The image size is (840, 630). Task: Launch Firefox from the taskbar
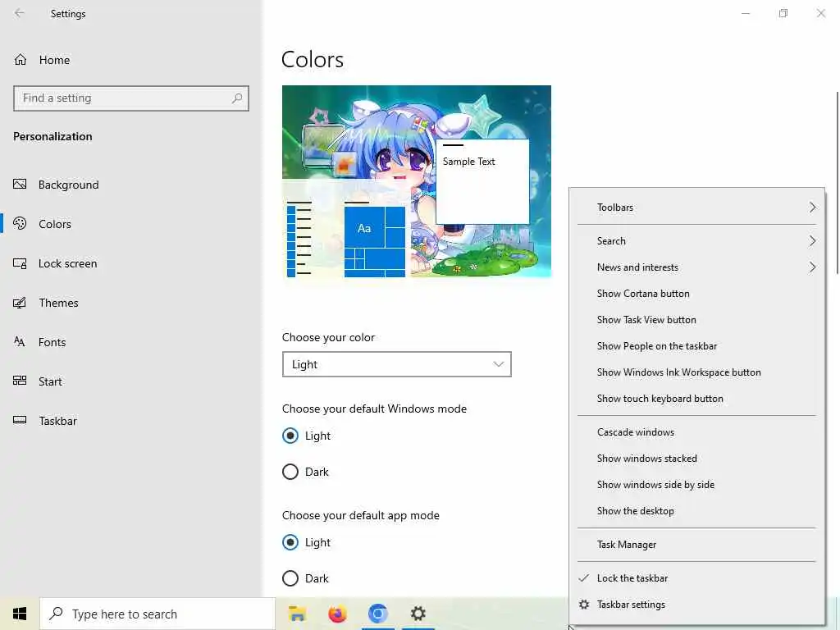click(x=337, y=614)
